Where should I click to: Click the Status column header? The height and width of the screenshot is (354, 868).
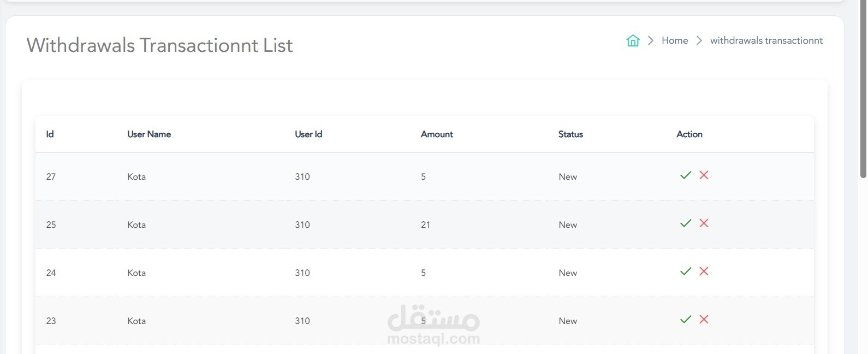[570, 134]
